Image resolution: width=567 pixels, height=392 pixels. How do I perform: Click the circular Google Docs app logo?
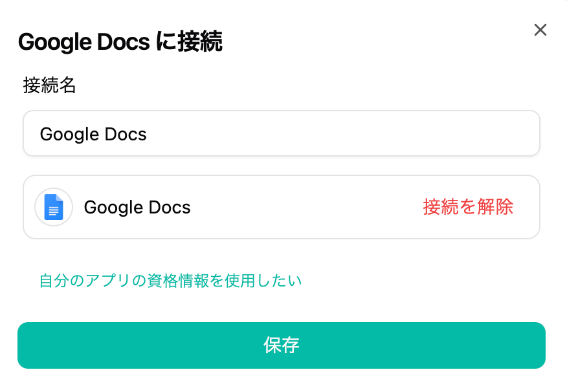(54, 207)
